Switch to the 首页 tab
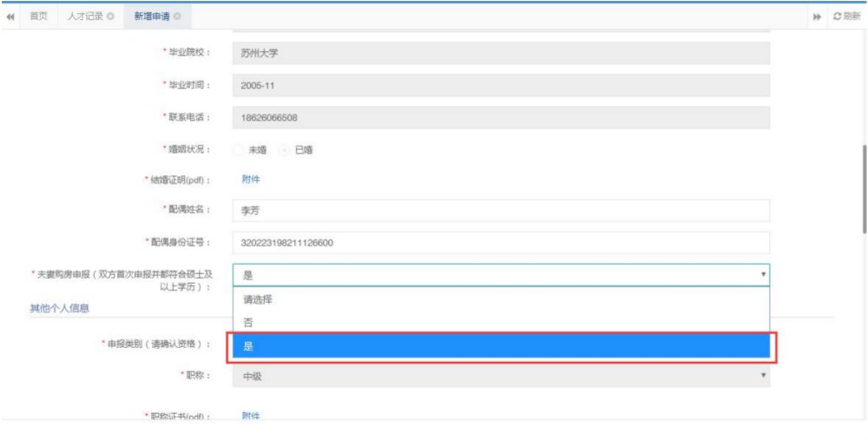Image resolution: width=868 pixels, height=440 pixels. [x=38, y=16]
